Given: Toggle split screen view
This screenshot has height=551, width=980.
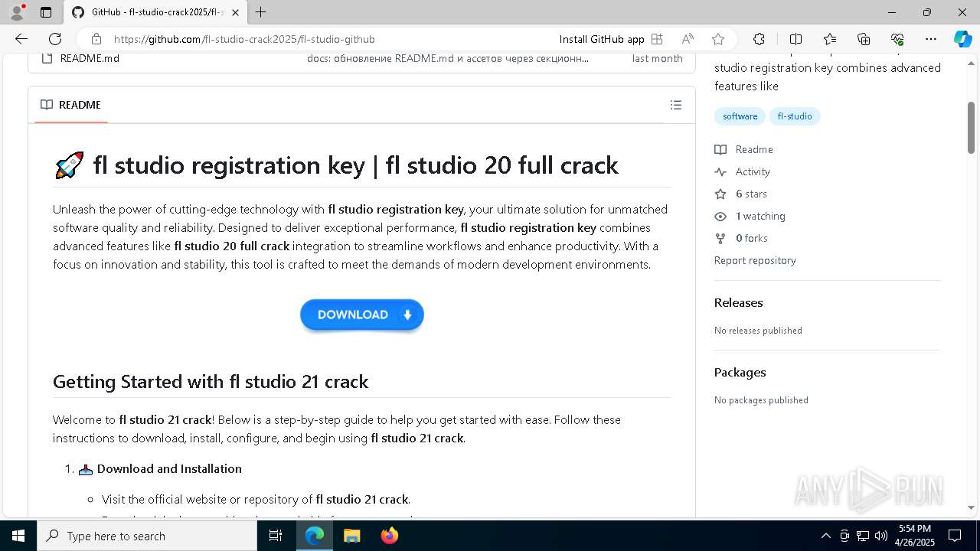Looking at the screenshot, I should (x=795, y=39).
